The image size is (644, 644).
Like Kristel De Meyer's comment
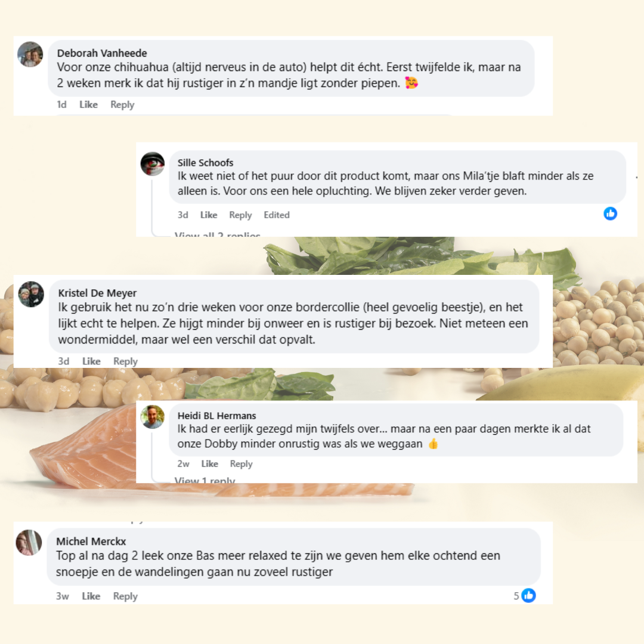point(91,361)
